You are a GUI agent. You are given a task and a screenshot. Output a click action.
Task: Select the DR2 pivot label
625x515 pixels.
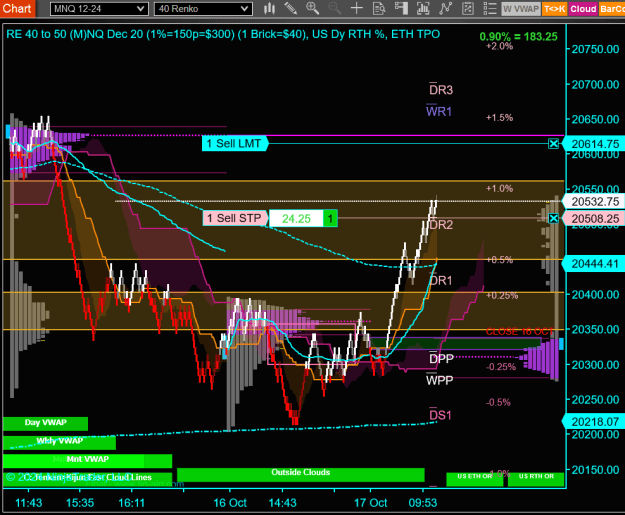(x=442, y=225)
